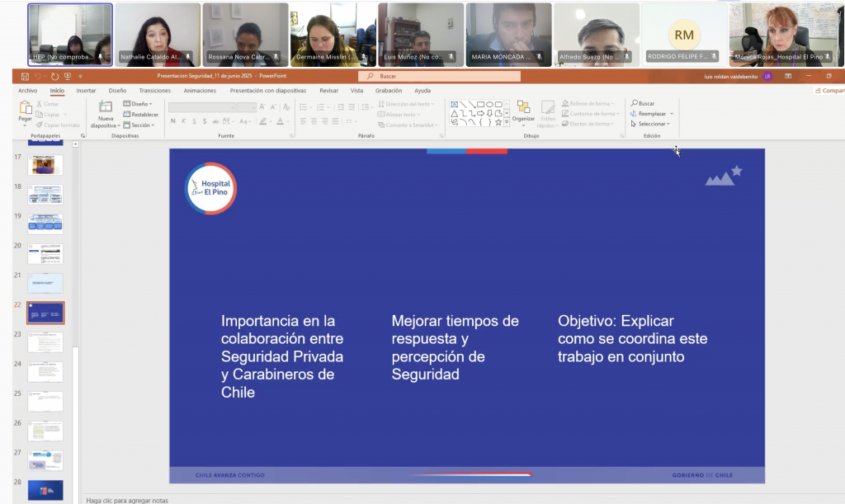Open the font size combo box

point(246,107)
